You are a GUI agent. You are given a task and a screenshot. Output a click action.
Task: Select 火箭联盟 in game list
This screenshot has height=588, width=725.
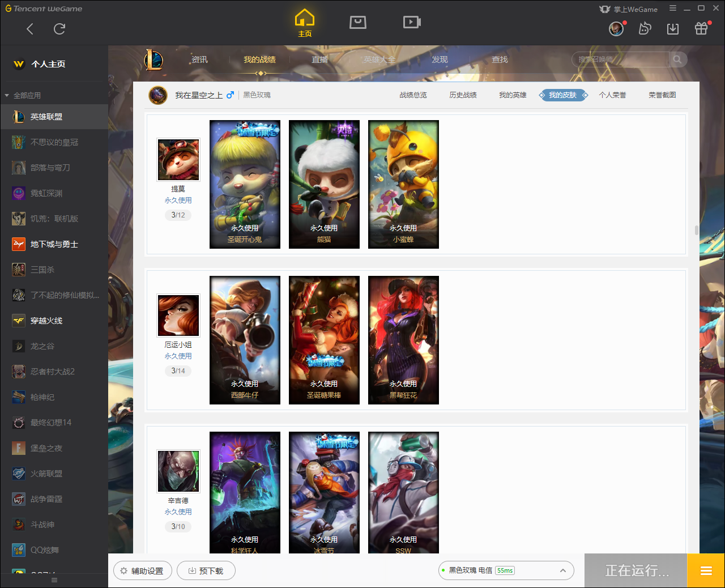pos(54,474)
